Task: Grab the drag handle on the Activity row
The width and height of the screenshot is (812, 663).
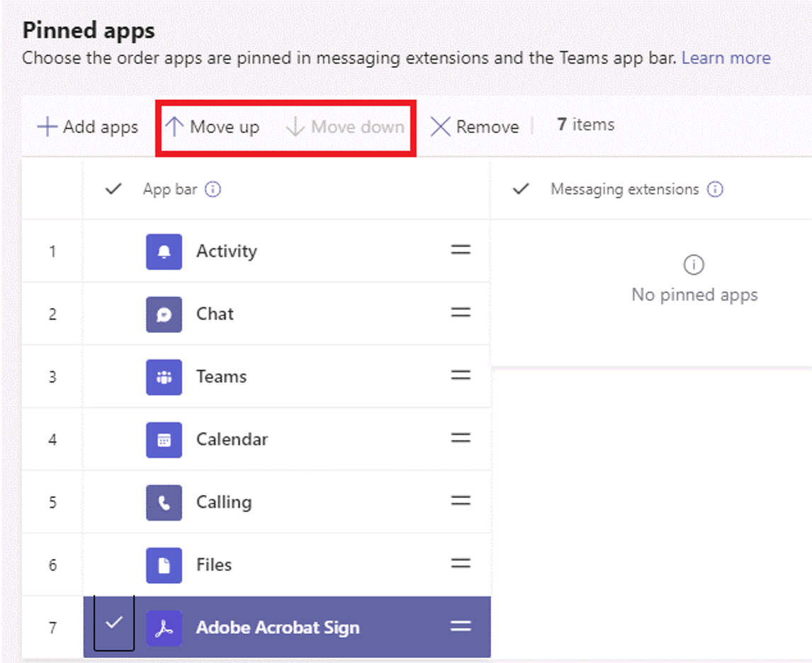Action: tap(461, 251)
